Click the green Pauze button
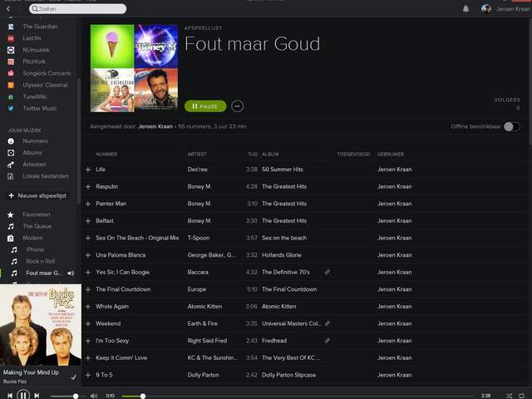Image resolution: width=532 pixels, height=399 pixels. click(205, 106)
